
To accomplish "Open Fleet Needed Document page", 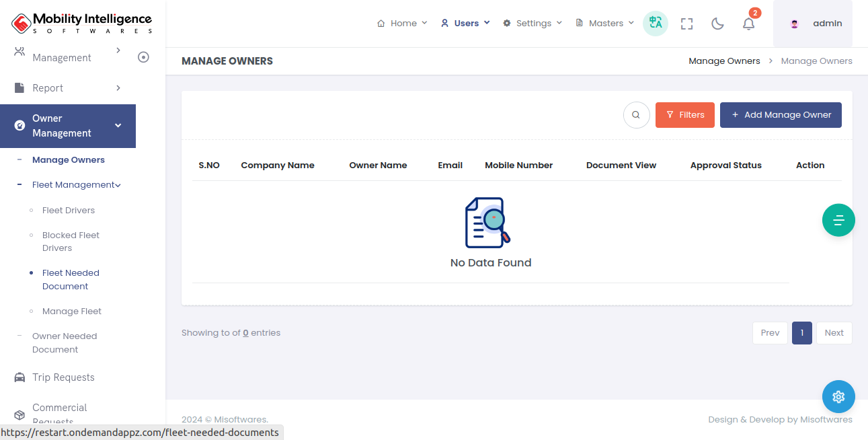I will click(x=70, y=279).
